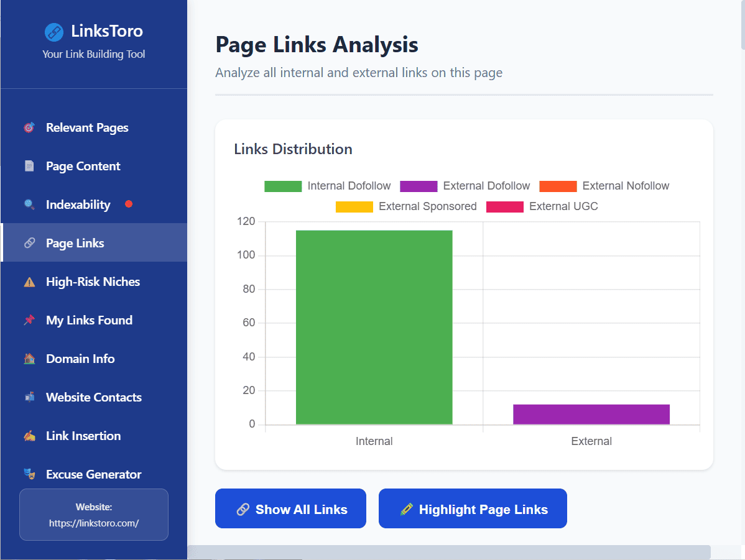Click the warning triangle icon for High-Risk Niches
This screenshot has width=745, height=560.
click(x=29, y=282)
